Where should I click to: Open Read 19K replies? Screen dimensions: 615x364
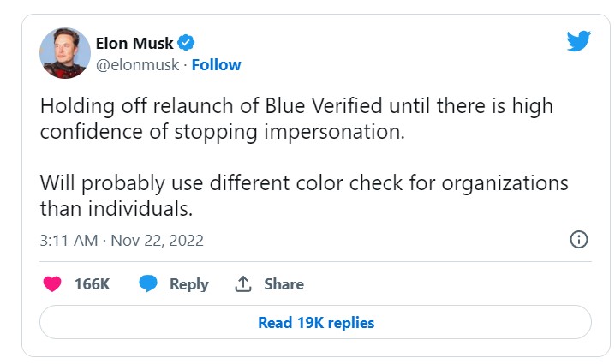[315, 323]
